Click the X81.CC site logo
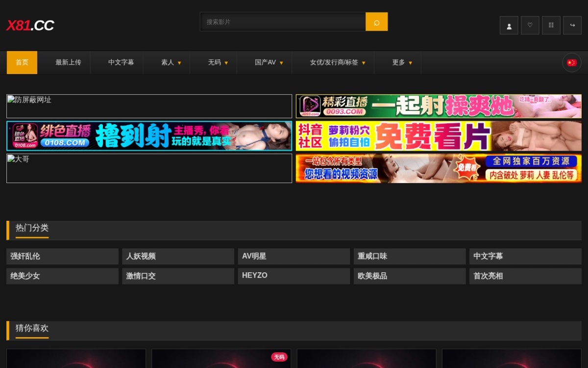 30,26
